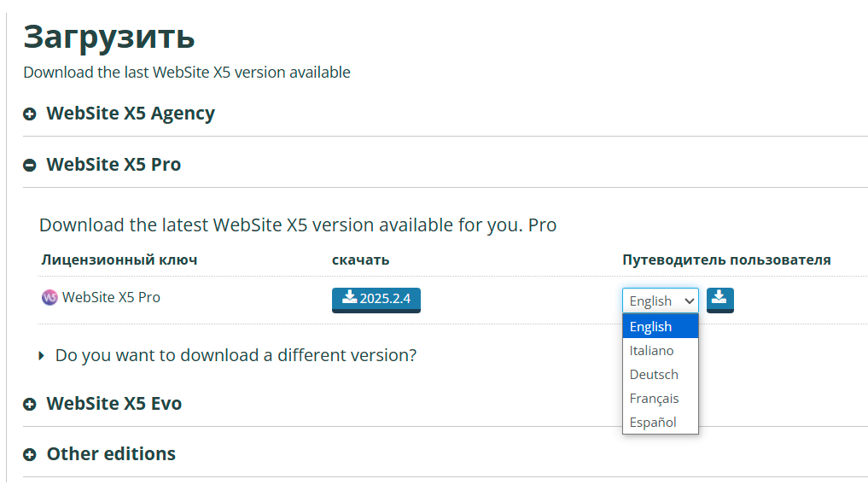Click the 'WebSite X5 Pro' product name in table row

click(111, 297)
